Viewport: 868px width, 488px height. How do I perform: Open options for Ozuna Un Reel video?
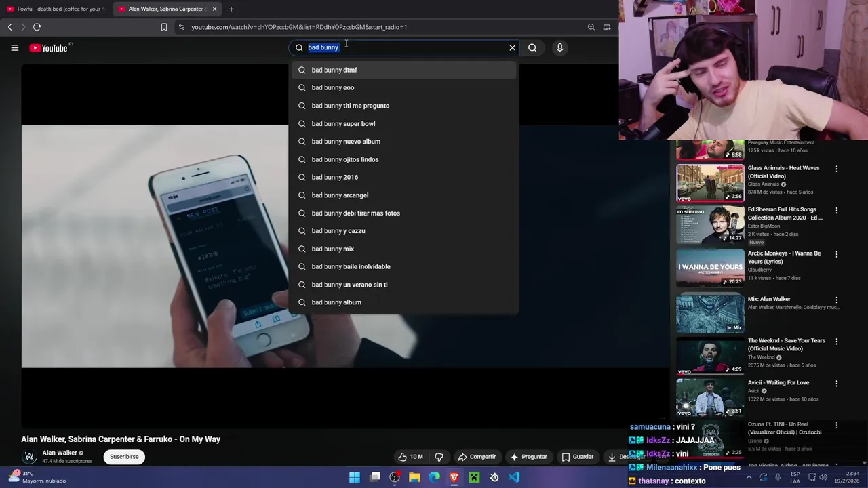(x=836, y=425)
